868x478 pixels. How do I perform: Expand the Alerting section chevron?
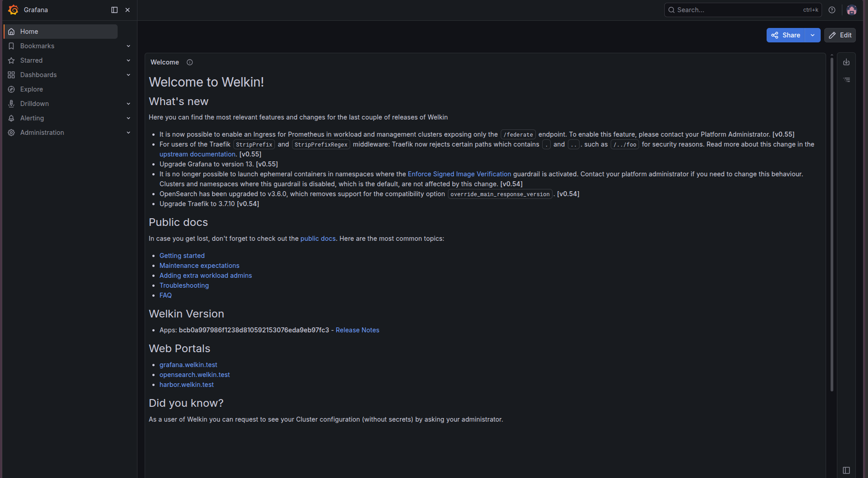(128, 118)
